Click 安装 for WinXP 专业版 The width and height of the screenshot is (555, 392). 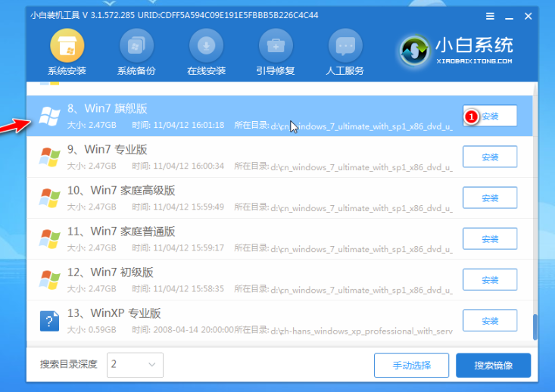click(x=490, y=321)
